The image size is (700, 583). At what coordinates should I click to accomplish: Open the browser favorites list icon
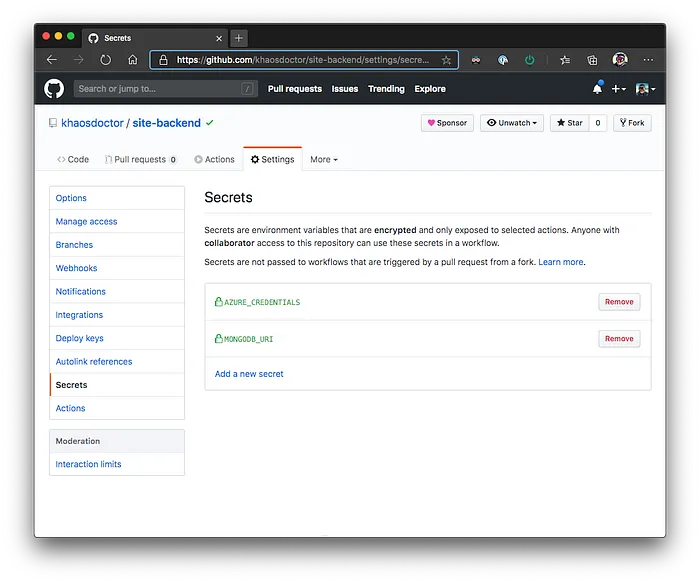tap(565, 60)
